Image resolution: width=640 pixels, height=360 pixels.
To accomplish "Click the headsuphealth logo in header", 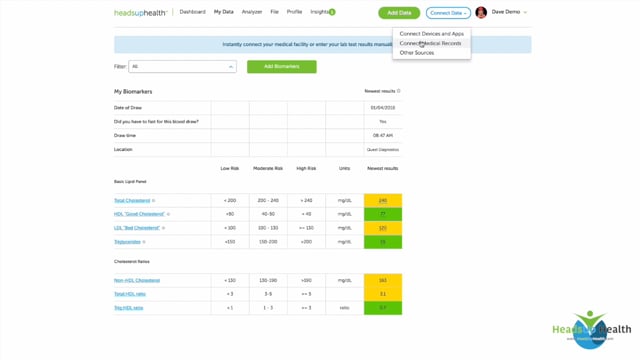I will pyautogui.click(x=140, y=13).
